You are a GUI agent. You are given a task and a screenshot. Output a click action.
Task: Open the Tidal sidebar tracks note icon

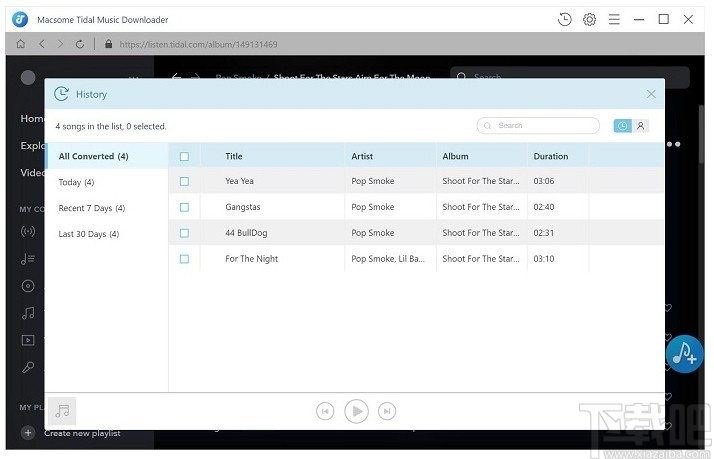pyautogui.click(x=28, y=313)
